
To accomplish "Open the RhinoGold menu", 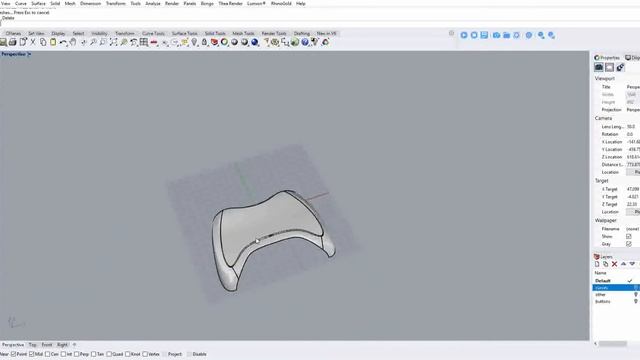I will (x=281, y=3).
